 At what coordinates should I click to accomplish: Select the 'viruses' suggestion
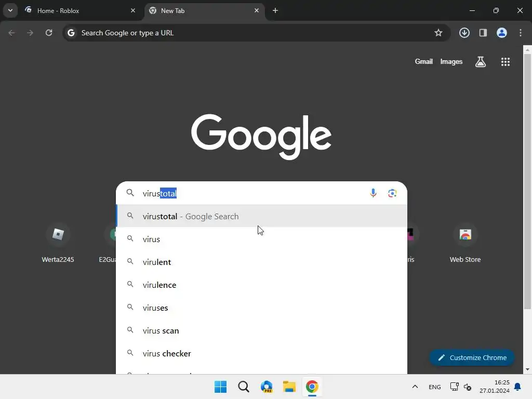click(x=261, y=308)
